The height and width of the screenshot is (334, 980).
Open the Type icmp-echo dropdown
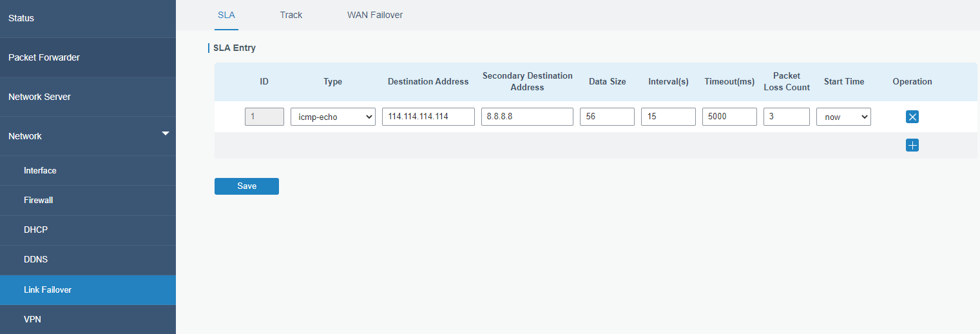coord(332,117)
